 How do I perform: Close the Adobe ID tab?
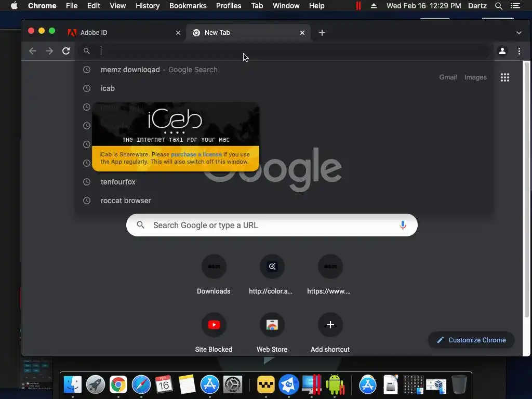tap(178, 33)
